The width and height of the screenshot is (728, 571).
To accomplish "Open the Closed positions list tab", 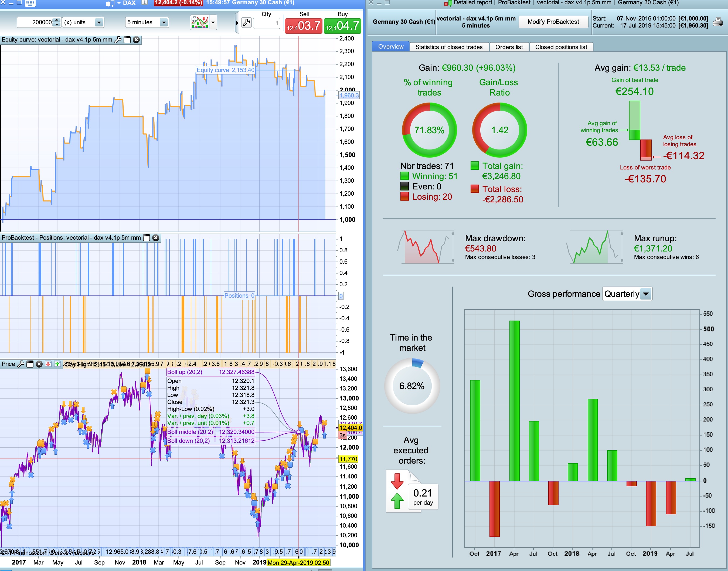I will pos(561,47).
